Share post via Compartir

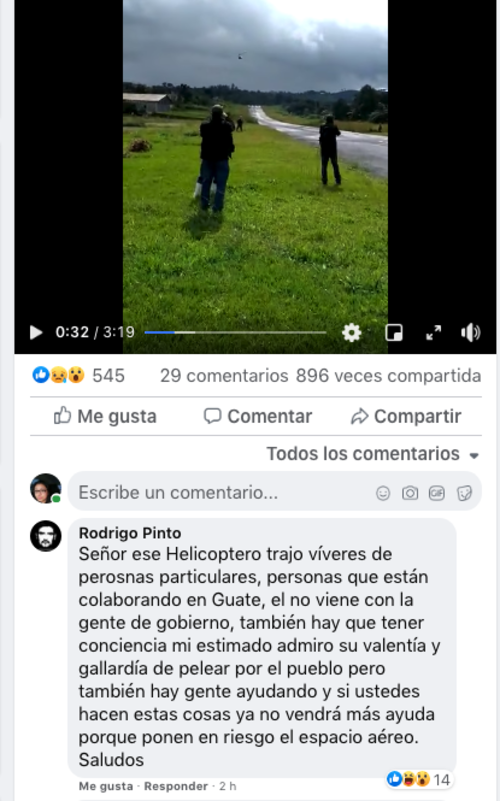point(406,416)
